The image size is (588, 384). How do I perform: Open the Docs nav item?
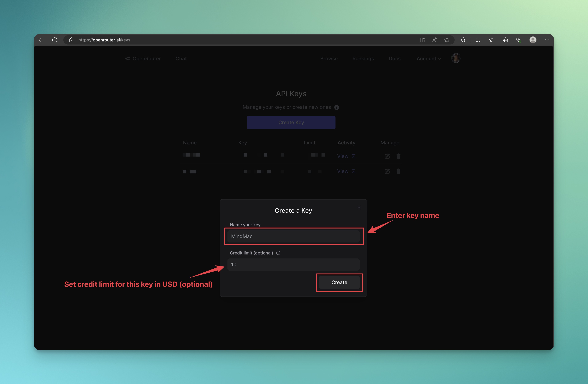[394, 59]
